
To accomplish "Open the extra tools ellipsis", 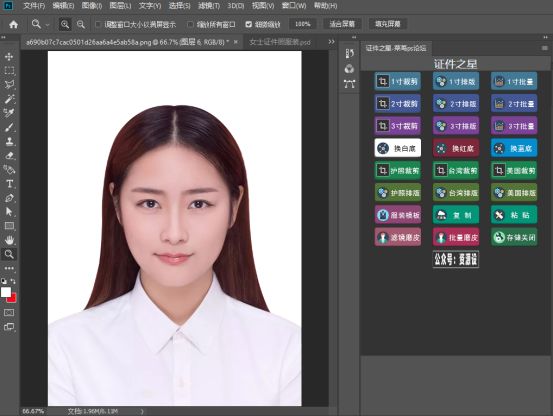I will point(9,268).
